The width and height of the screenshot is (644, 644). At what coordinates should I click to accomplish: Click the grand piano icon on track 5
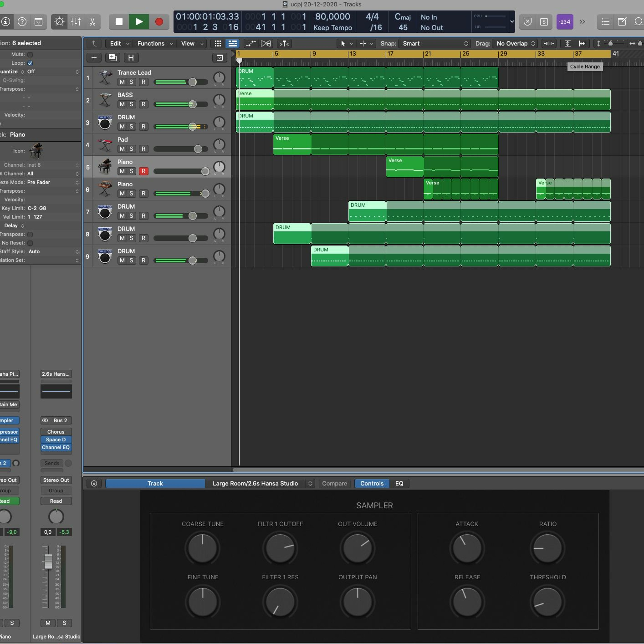(x=105, y=166)
